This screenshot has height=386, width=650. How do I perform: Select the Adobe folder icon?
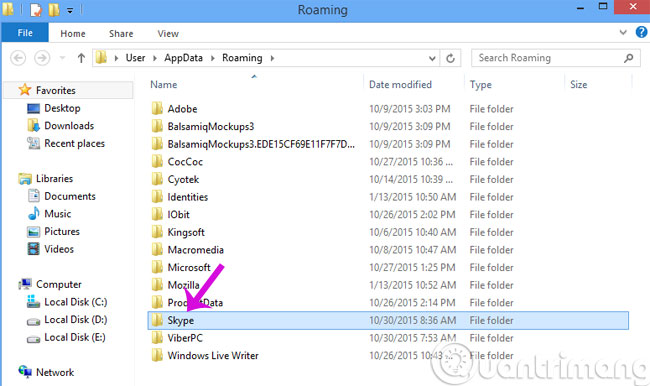[158, 109]
